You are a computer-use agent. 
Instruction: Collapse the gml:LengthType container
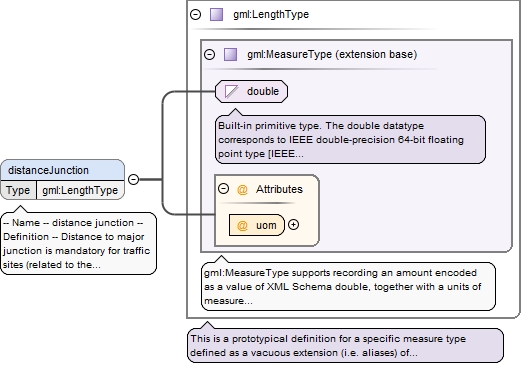[195, 14]
